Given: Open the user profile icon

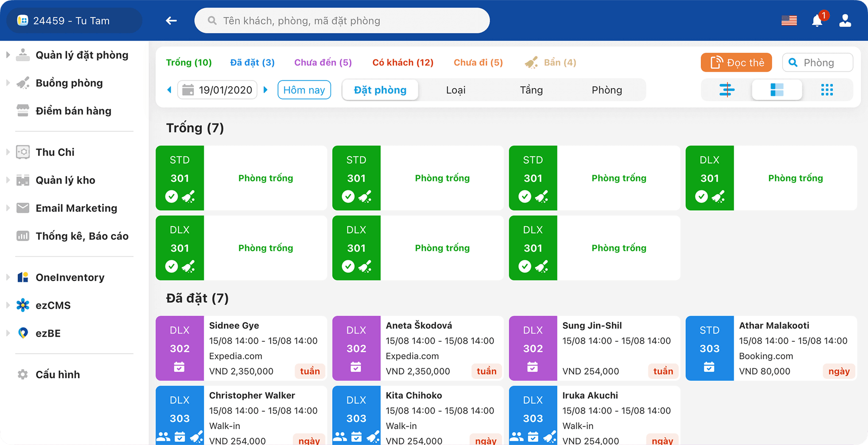Looking at the screenshot, I should 845,20.
